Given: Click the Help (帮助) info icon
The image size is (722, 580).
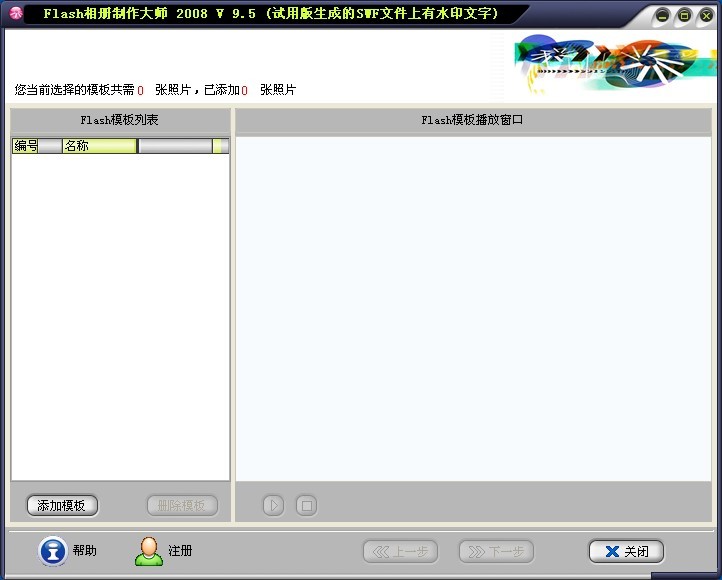Looking at the screenshot, I should tap(52, 551).
